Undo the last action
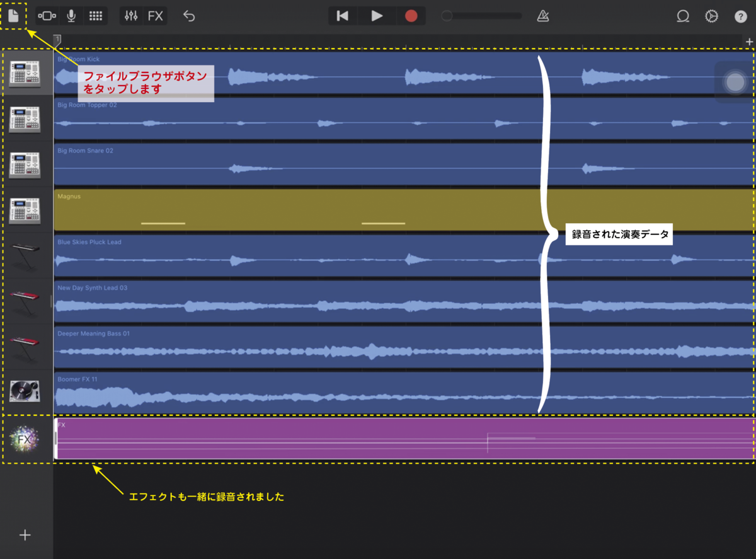756x559 pixels. [189, 16]
